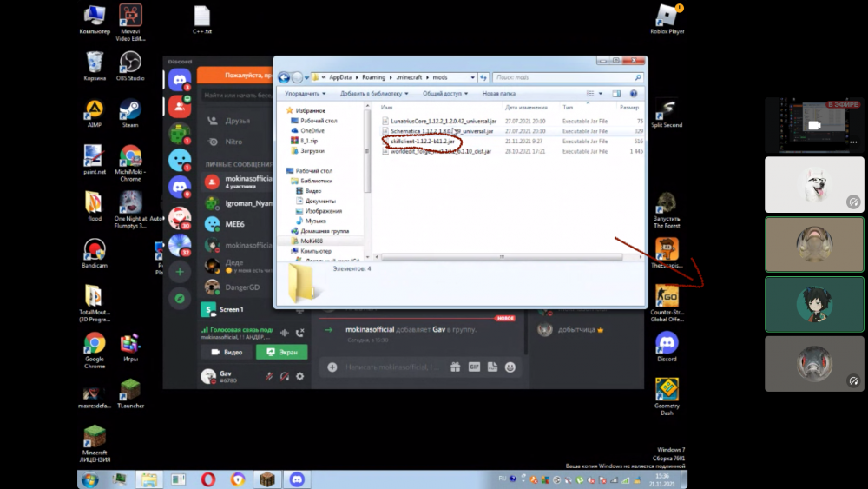Viewport: 868px width, 489px height.
Task: Open the GIF picker
Action: (474, 367)
